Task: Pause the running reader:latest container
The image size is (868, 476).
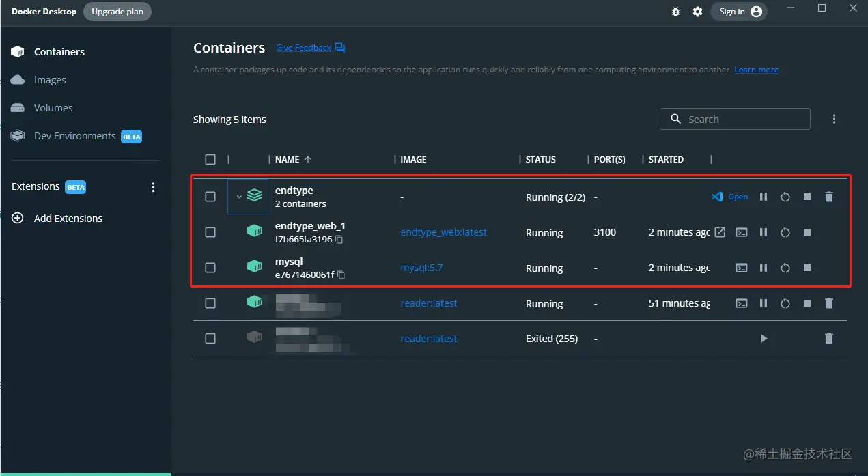Action: [764, 303]
